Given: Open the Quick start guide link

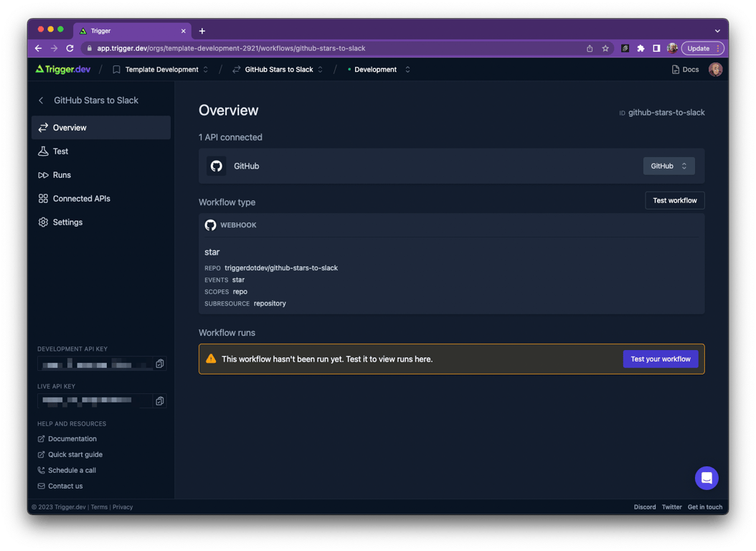Looking at the screenshot, I should 70,455.
